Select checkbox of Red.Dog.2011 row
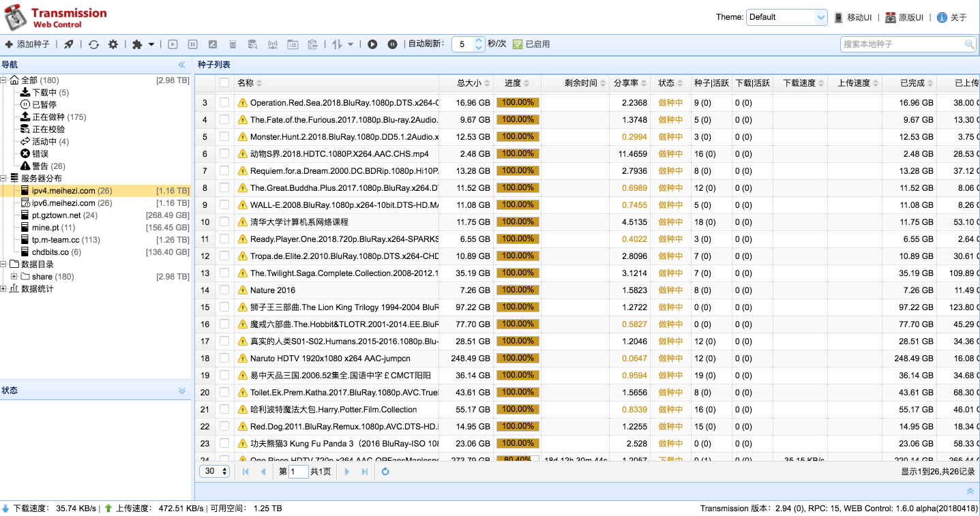The height and width of the screenshot is (516, 980). pos(224,426)
